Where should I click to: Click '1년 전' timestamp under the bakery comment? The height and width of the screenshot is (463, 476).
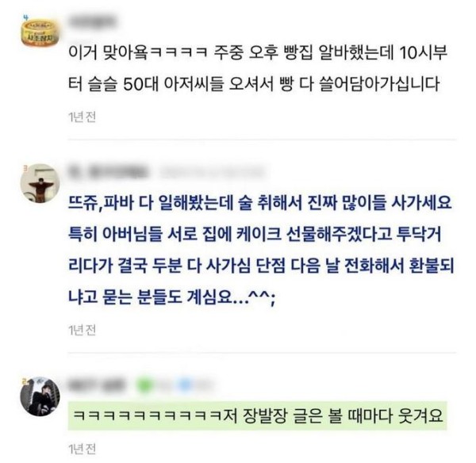[x=82, y=117]
